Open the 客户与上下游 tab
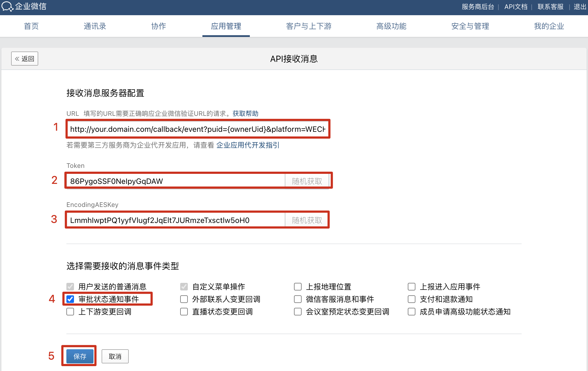The height and width of the screenshot is (371, 588). [309, 26]
